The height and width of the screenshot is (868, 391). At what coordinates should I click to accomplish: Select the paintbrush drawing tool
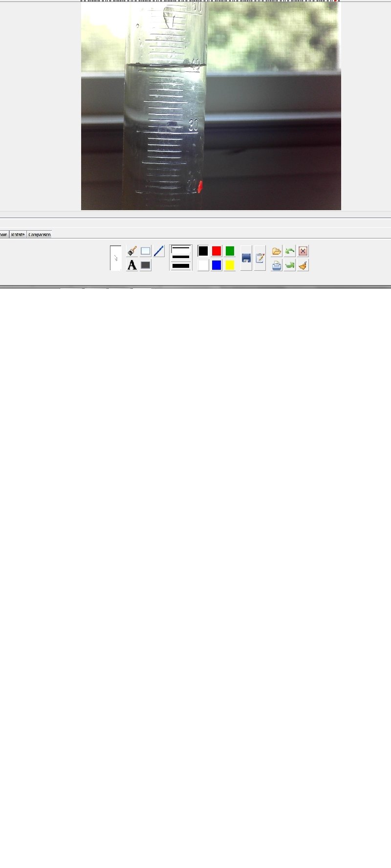pos(131,251)
